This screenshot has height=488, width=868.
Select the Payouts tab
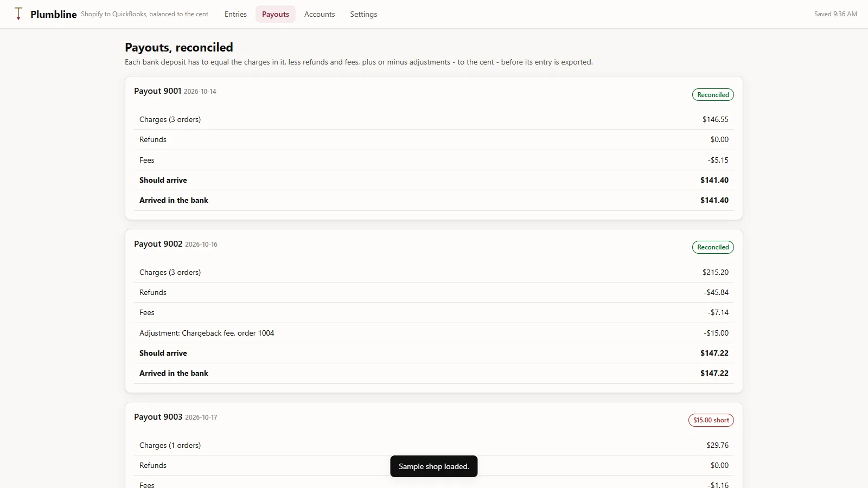[x=276, y=14]
